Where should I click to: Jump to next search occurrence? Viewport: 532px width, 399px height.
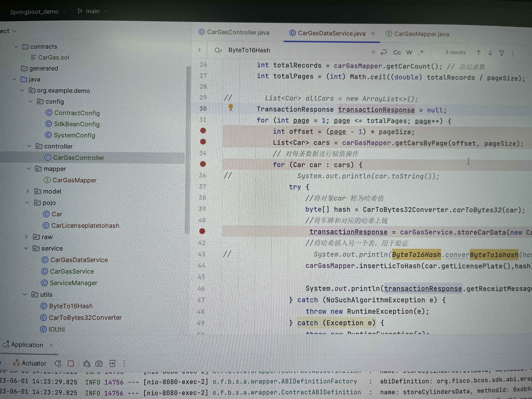pos(490,53)
